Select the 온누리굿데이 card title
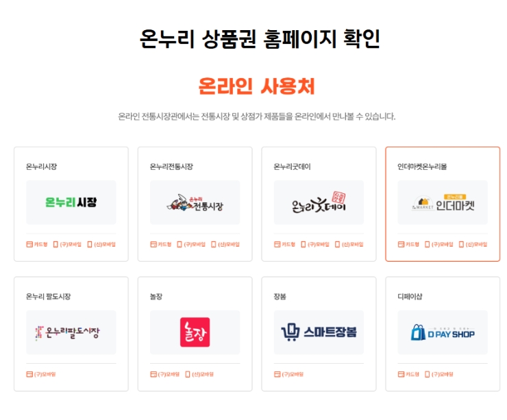Image resolution: width=507 pixels, height=420 pixels. [292, 167]
